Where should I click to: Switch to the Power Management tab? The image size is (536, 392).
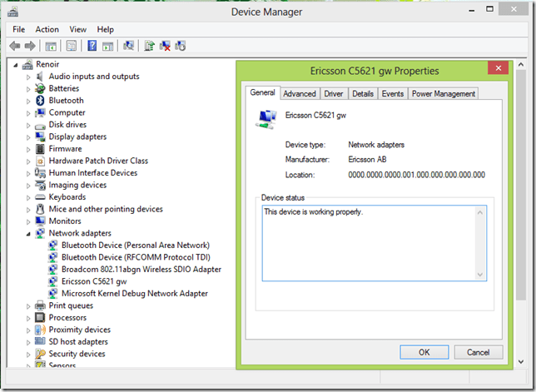(x=444, y=94)
